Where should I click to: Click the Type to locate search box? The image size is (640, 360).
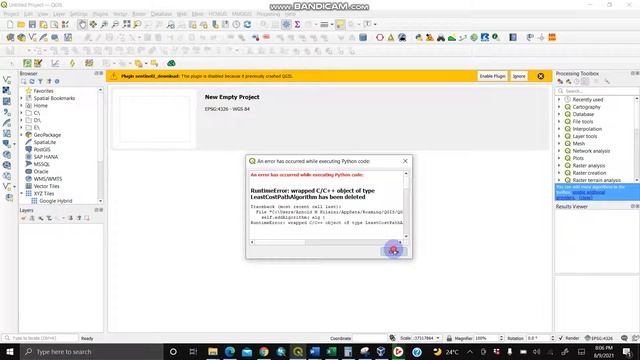(40, 338)
